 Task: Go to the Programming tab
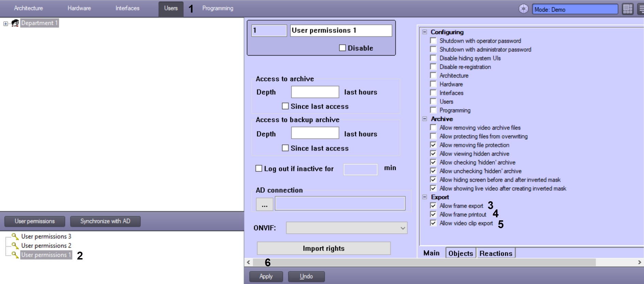218,8
